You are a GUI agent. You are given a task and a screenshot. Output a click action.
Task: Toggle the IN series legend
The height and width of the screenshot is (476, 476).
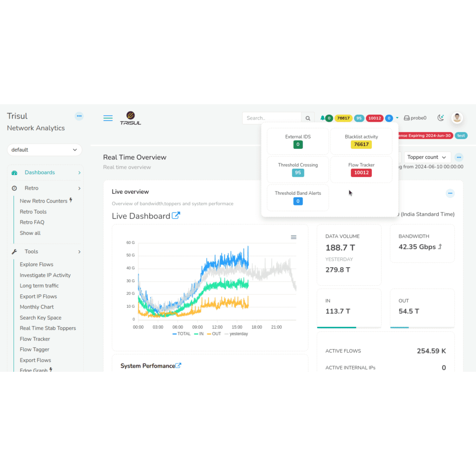[x=198, y=334]
